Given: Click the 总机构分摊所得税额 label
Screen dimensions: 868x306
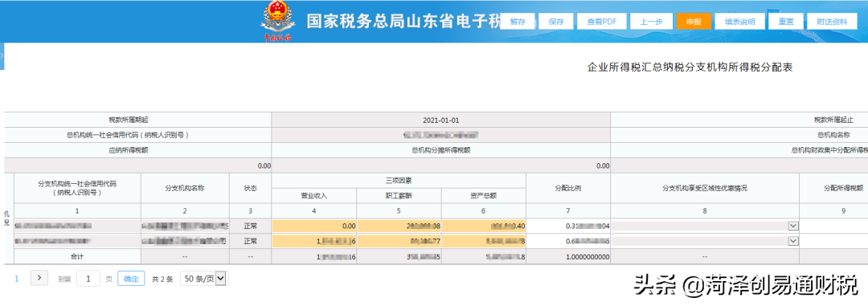Looking at the screenshot, I should 440,150.
